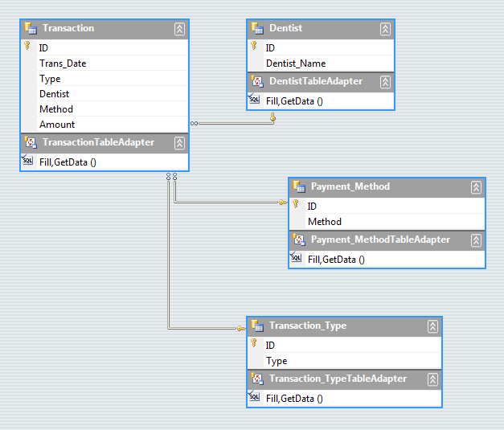This screenshot has width=504, height=430.
Task: Click SQL query icon in Payment_MethodTableAdapter
Action: (x=296, y=257)
